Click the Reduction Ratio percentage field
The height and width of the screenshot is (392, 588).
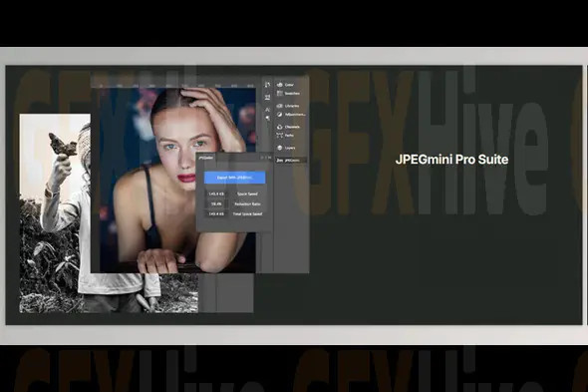click(x=216, y=203)
